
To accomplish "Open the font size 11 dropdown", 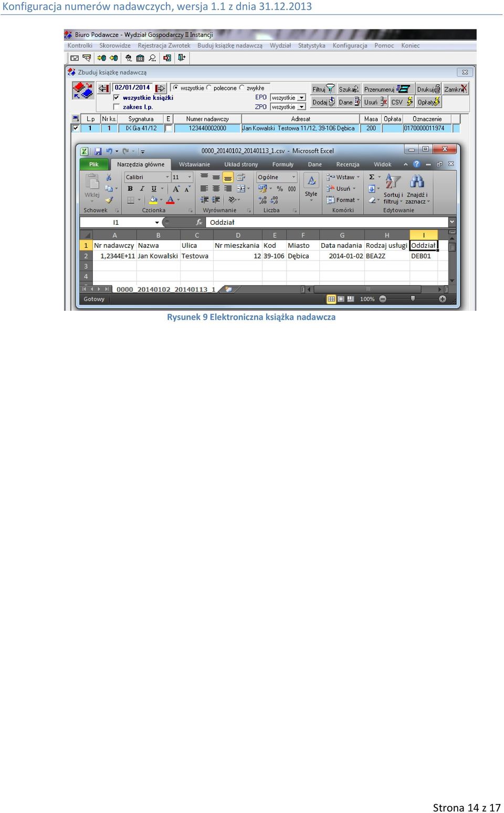I will (190, 178).
